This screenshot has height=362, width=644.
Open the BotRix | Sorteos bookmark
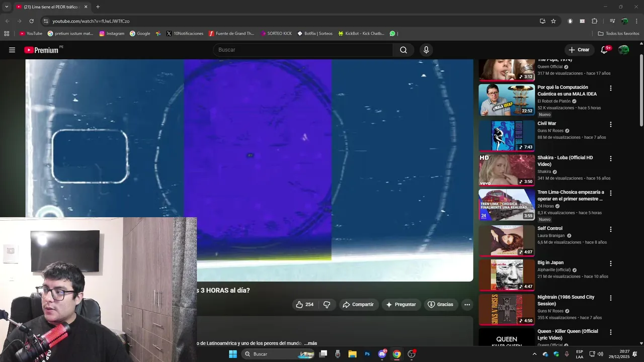point(315,34)
